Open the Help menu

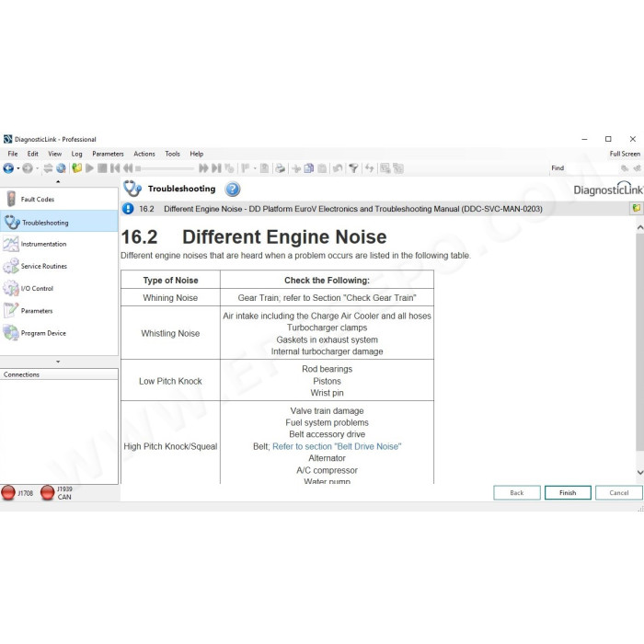(x=196, y=154)
